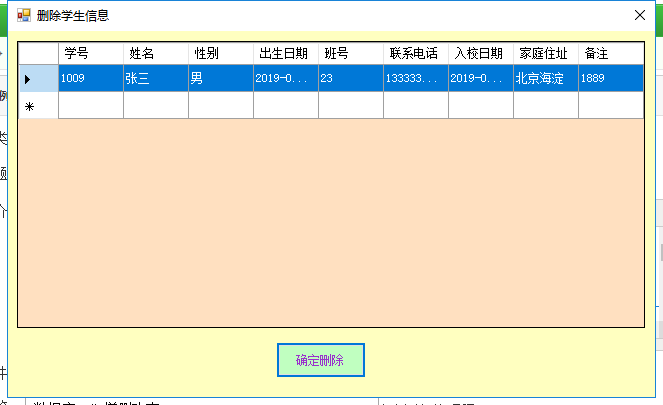Click the empty 学号 cell in new row
Viewport: 663px width, 405px height.
coord(91,105)
